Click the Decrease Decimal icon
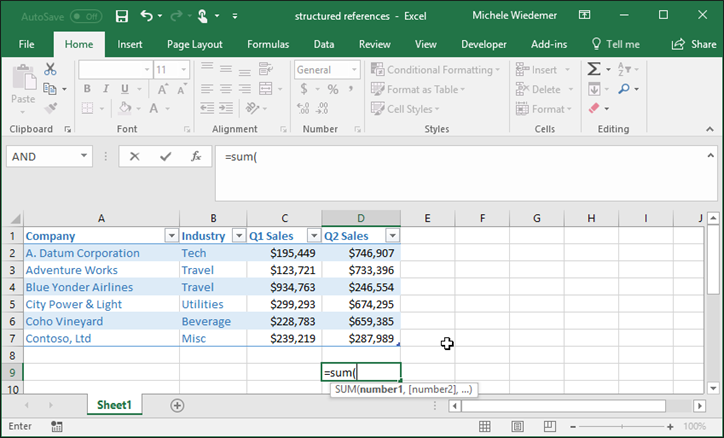The image size is (724, 438). [x=322, y=108]
